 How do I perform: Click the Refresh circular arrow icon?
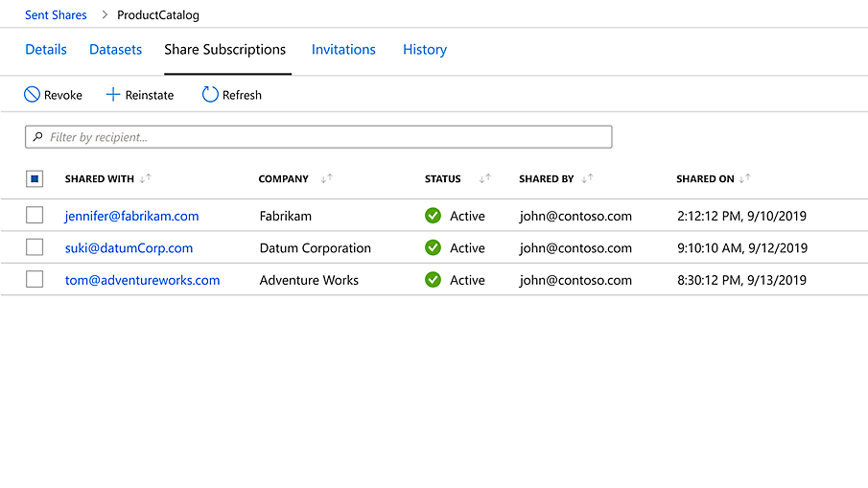(210, 95)
